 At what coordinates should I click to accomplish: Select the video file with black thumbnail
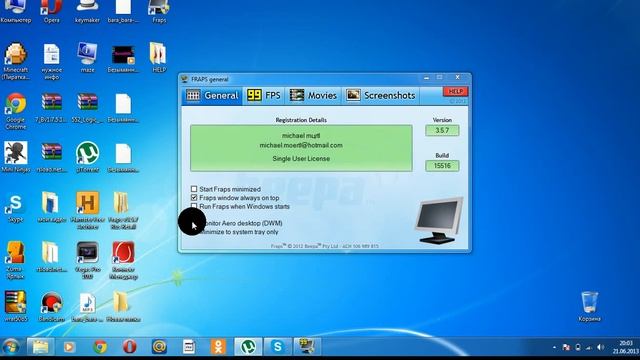point(123,58)
